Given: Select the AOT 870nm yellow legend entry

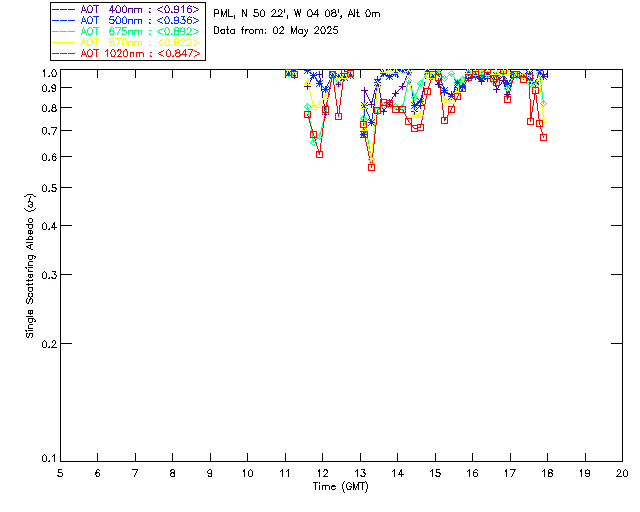Looking at the screenshot, I should point(127,42).
